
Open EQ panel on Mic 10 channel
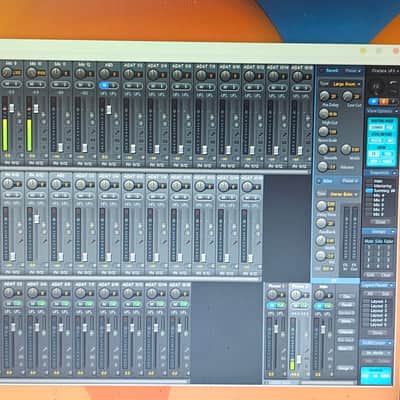[x=43, y=138]
